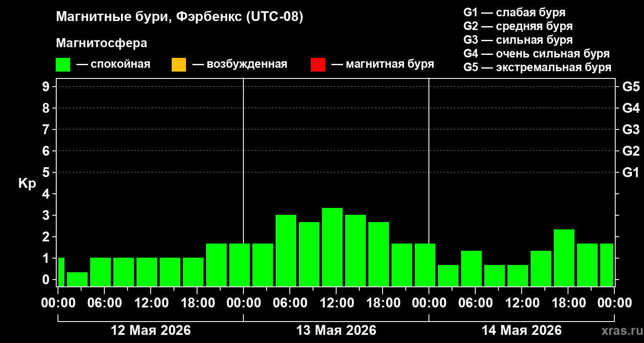Click the 'Kp' axis label
The height and width of the screenshot is (343, 644).
pyautogui.click(x=27, y=184)
